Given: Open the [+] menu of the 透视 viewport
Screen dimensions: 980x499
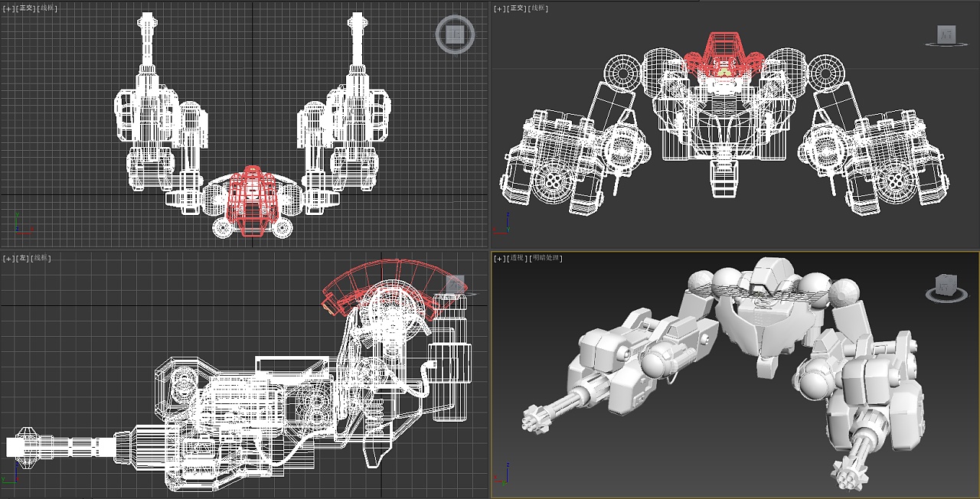Looking at the screenshot, I should [498, 259].
